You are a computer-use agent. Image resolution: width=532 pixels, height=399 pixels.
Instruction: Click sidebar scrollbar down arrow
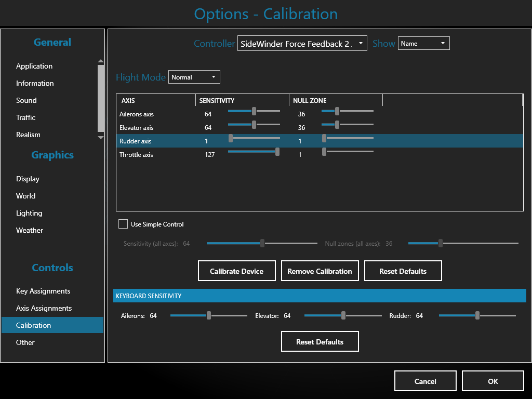pos(100,137)
